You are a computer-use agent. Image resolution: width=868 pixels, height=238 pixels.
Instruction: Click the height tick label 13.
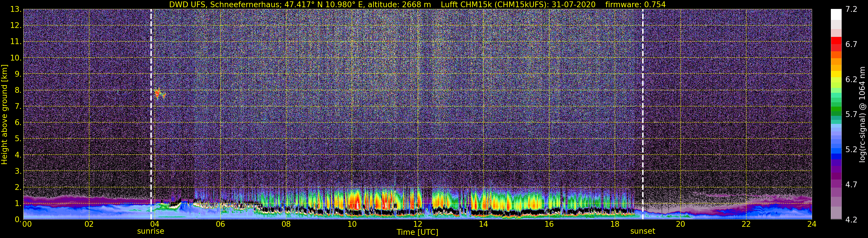point(16,10)
